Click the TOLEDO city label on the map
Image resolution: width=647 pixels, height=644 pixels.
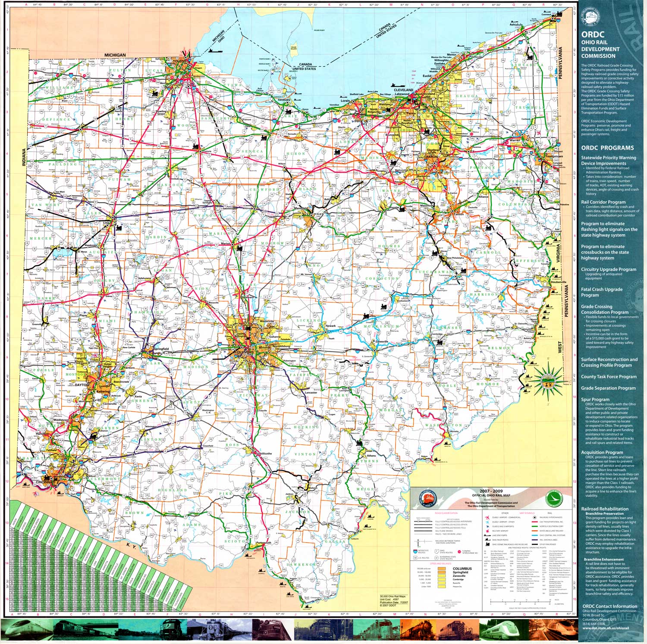179,62
